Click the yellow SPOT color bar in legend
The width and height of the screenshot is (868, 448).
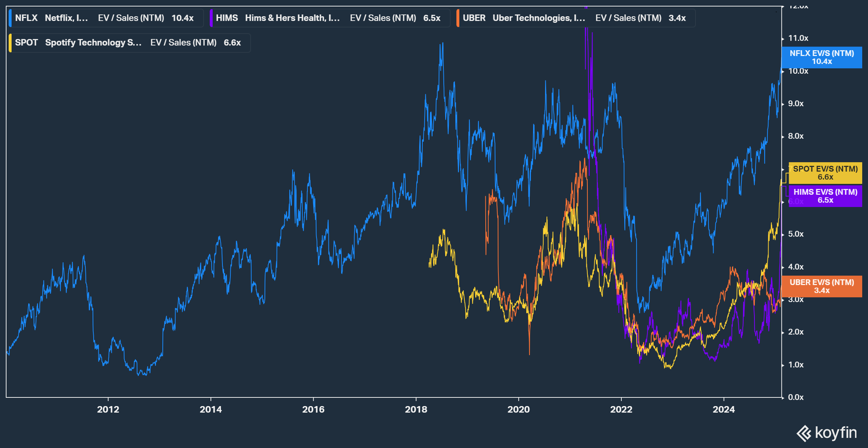click(10, 43)
